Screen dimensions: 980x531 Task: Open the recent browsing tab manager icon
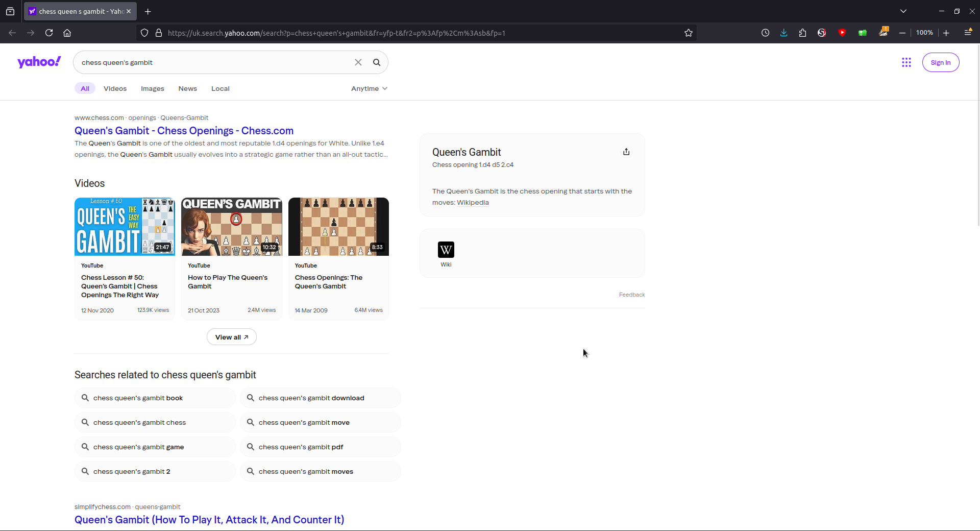10,11
